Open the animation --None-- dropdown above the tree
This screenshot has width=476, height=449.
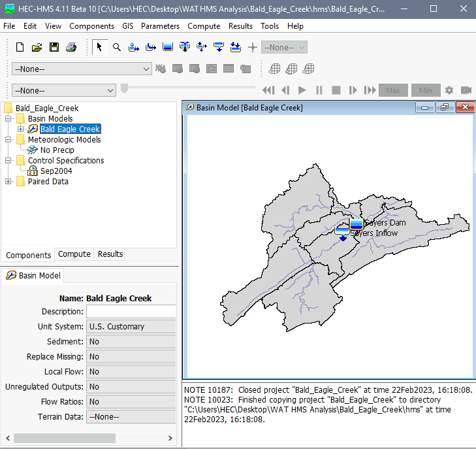[64, 91]
